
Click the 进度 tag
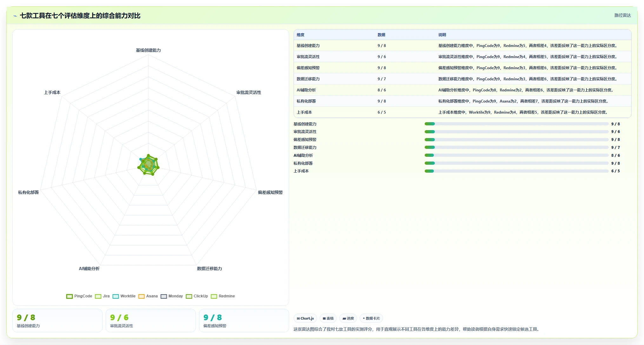348,318
